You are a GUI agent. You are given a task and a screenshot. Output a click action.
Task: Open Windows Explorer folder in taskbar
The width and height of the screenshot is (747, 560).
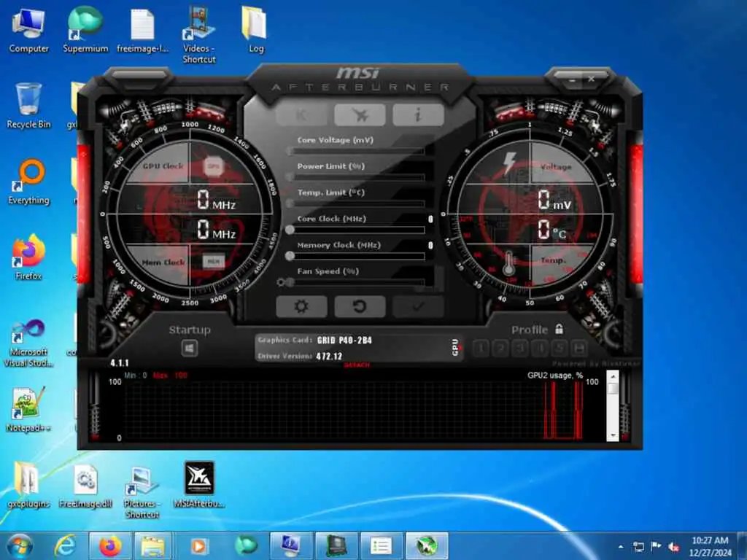point(152,545)
